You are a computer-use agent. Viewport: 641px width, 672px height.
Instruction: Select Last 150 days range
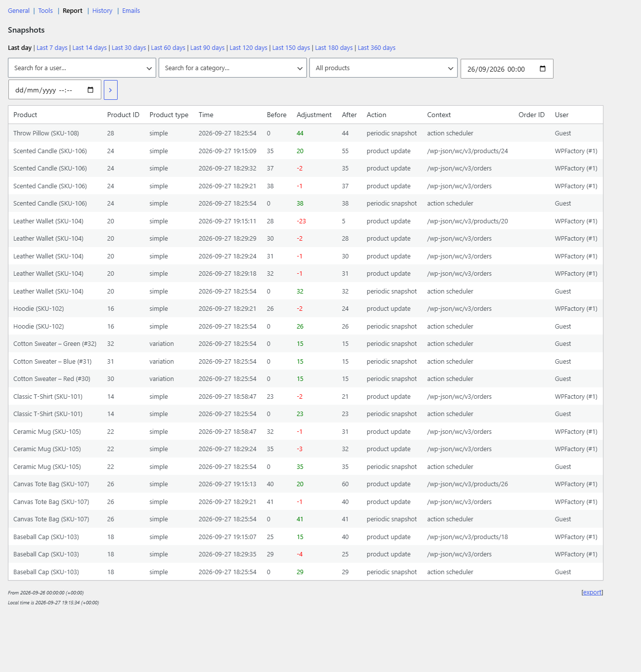pyautogui.click(x=291, y=48)
